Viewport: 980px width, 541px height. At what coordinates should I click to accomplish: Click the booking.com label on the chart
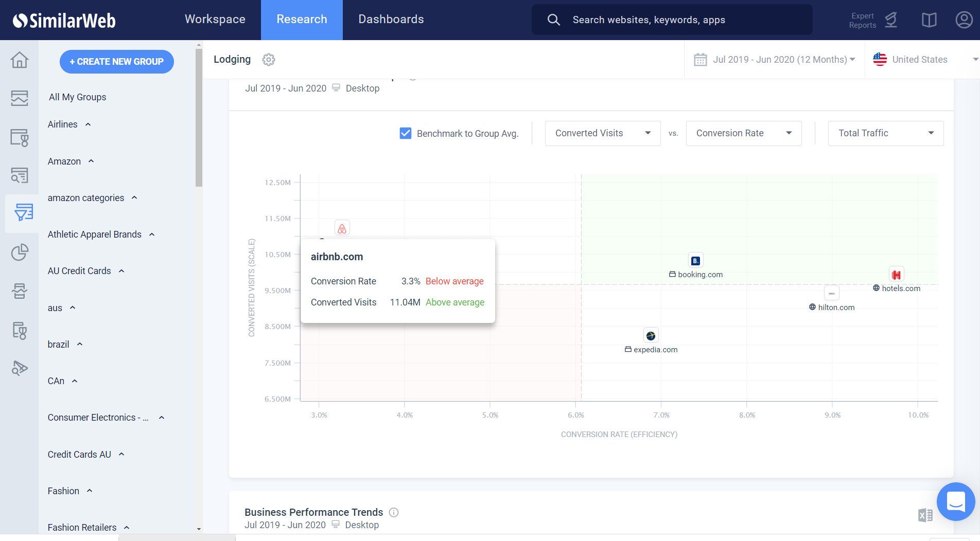[x=700, y=275]
